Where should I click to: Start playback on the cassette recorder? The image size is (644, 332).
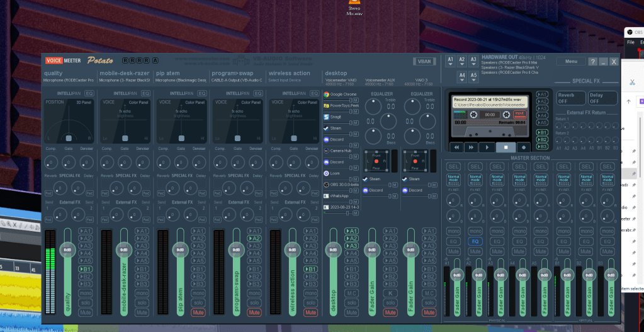point(487,147)
